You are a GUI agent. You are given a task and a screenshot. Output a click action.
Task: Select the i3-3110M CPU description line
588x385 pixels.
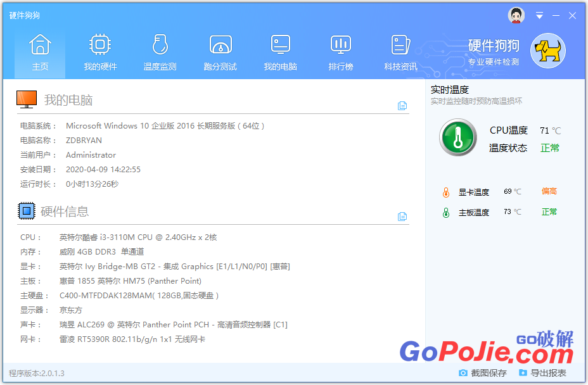(x=138, y=237)
